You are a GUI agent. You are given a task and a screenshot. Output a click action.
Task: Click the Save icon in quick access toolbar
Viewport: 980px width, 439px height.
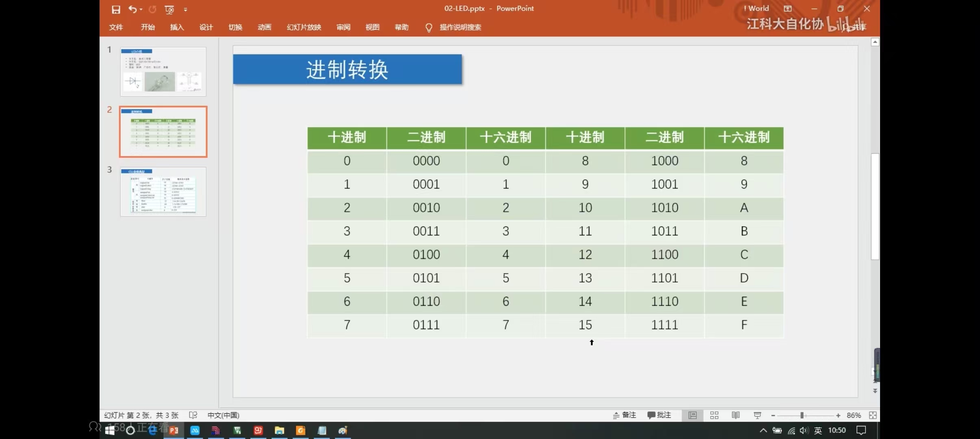pyautogui.click(x=116, y=9)
